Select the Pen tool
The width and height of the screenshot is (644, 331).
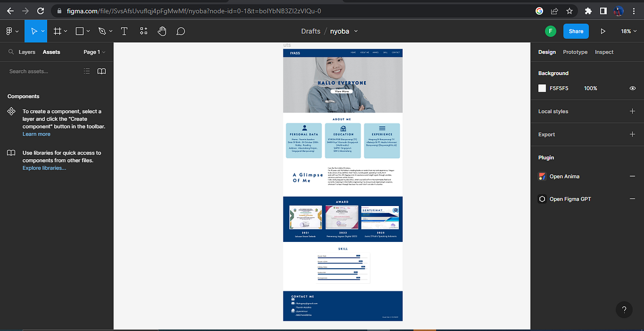pos(102,31)
